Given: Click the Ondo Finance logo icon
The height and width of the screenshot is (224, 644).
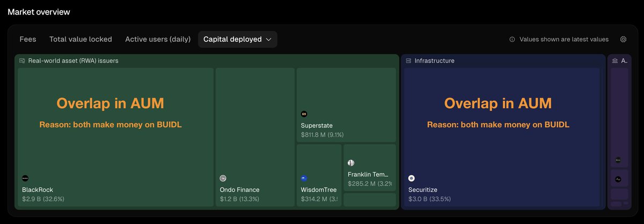Looking at the screenshot, I should [x=223, y=178].
